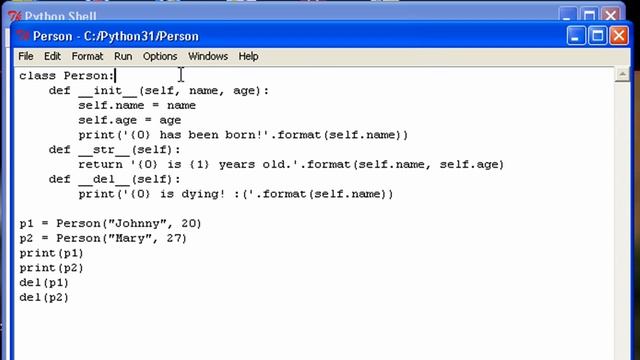Click the Person window title bar icon
This screenshot has width=640, height=360.
tap(23, 36)
